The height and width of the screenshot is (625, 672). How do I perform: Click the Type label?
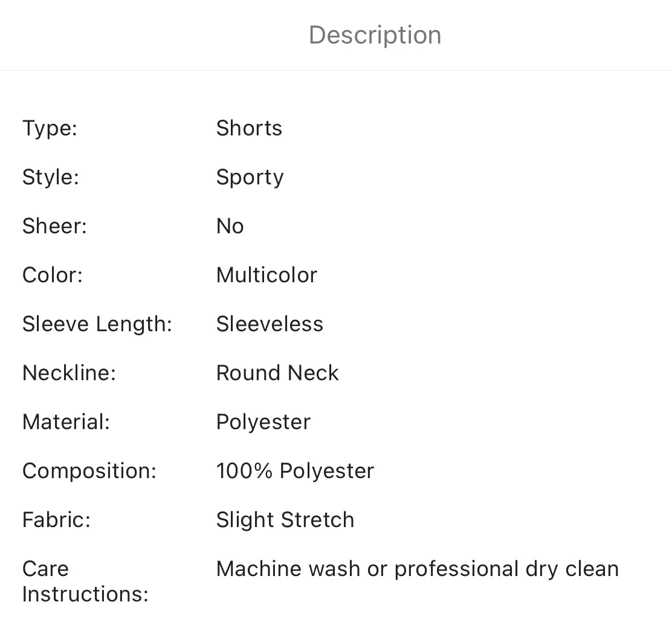(50, 128)
